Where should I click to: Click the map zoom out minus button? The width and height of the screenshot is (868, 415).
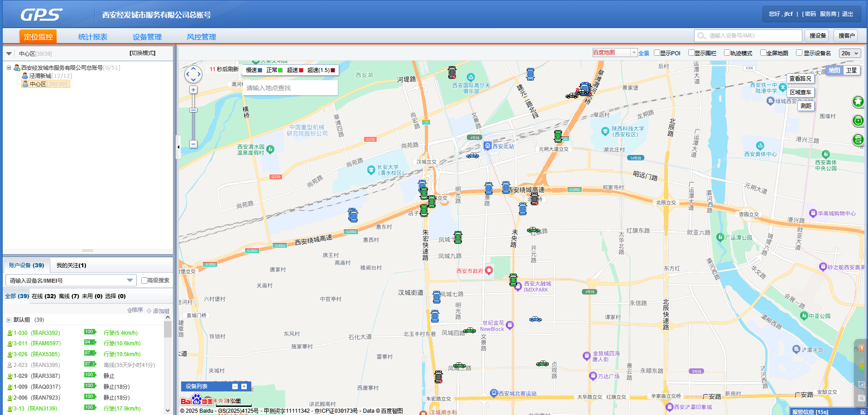(x=193, y=144)
